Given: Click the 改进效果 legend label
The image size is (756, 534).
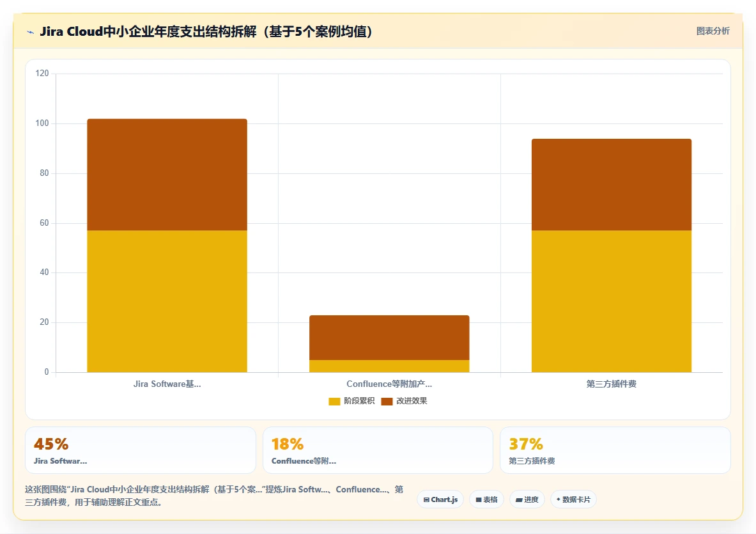Looking at the screenshot, I should (x=412, y=401).
